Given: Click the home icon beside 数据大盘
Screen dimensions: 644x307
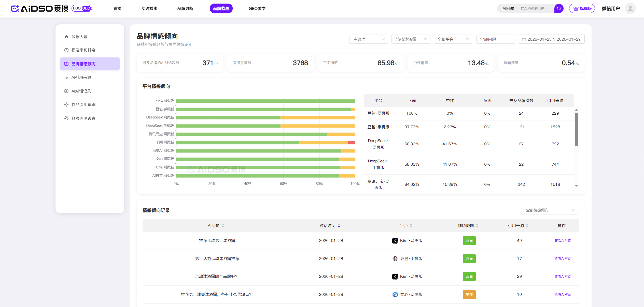Looking at the screenshot, I should 66,37.
